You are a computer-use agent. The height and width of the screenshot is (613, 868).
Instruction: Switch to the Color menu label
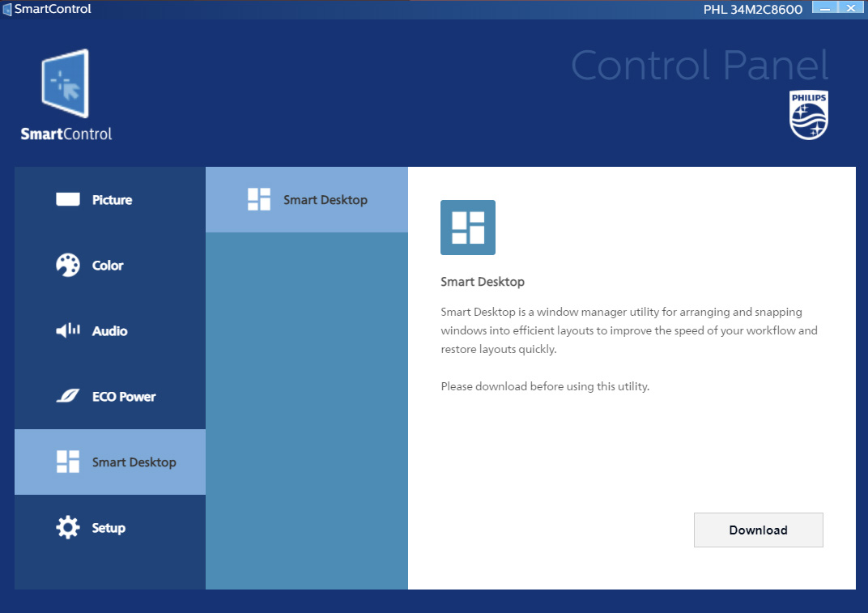point(108,266)
